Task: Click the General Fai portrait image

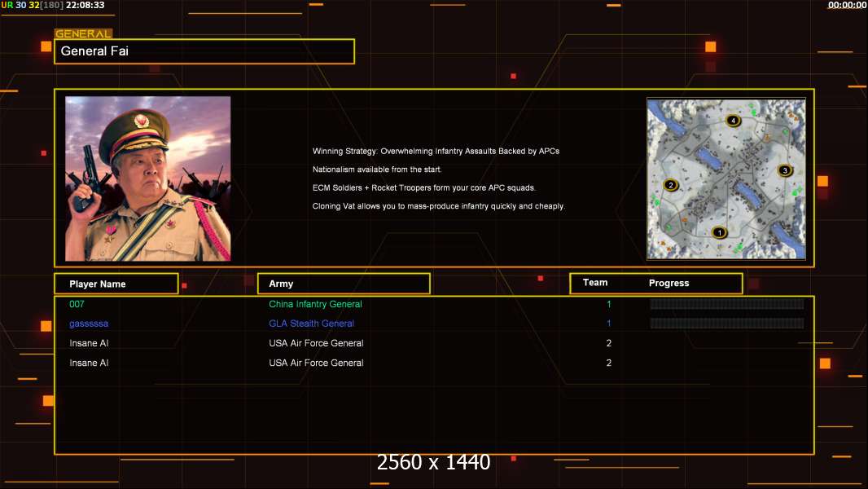Action: [x=148, y=178]
